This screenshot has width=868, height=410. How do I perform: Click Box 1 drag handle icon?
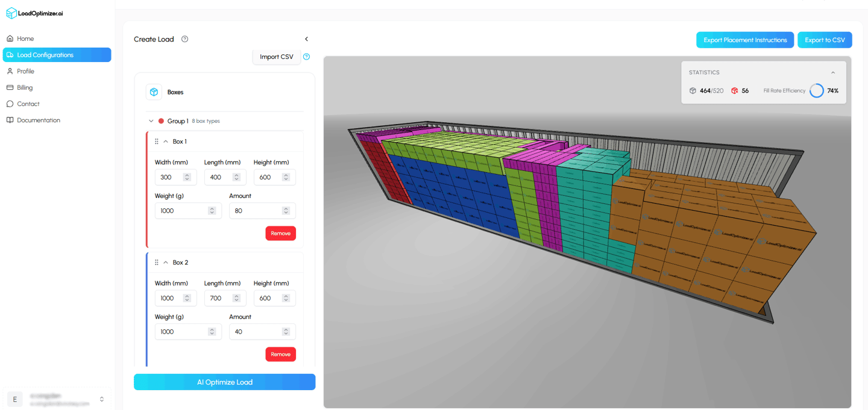tap(157, 141)
